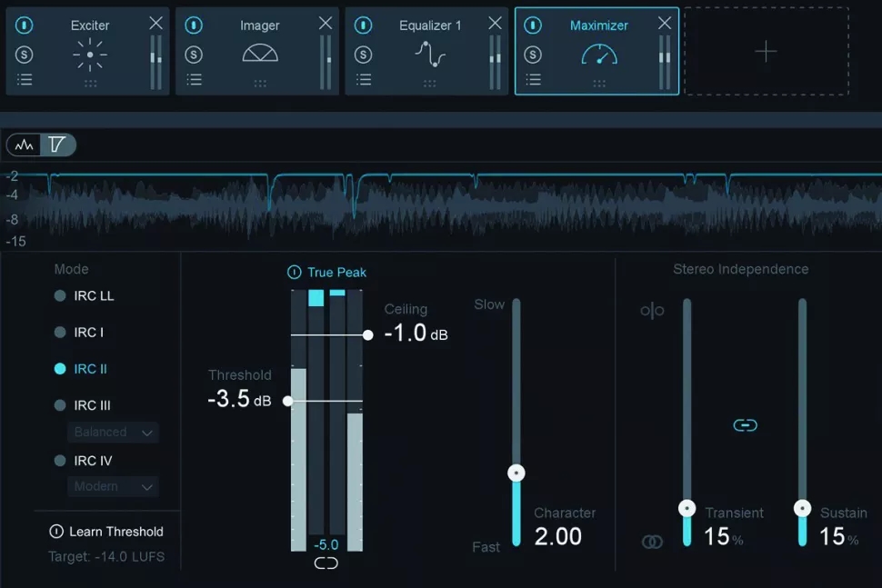The height and width of the screenshot is (588, 882).
Task: Expand the Modern dropdown under IRC IV
Action: [x=114, y=486]
